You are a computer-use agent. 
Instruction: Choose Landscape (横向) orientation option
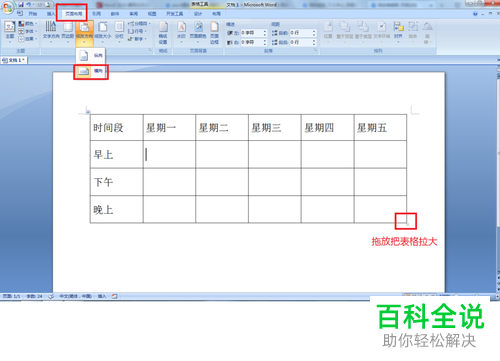(x=91, y=71)
